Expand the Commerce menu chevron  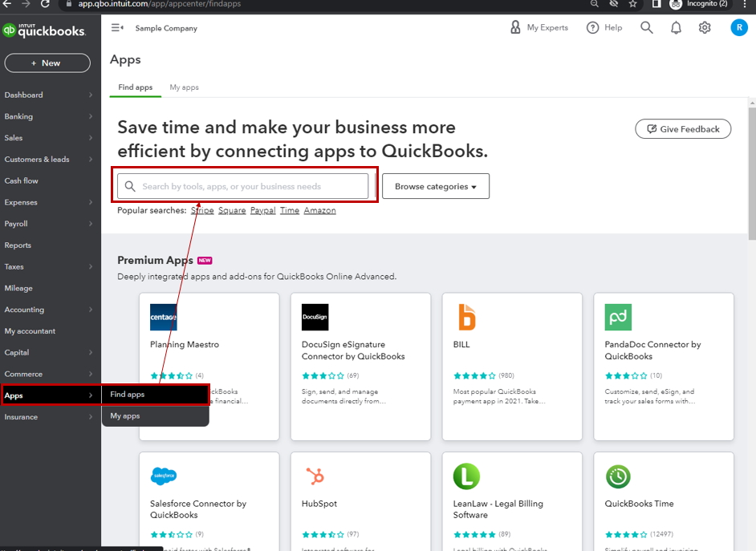click(91, 374)
